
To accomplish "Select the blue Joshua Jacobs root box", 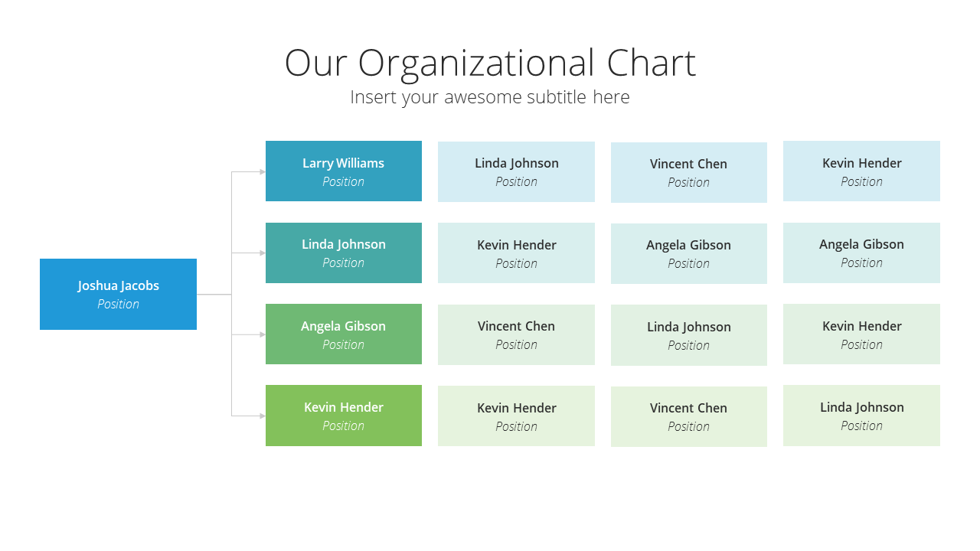I will 118,294.
